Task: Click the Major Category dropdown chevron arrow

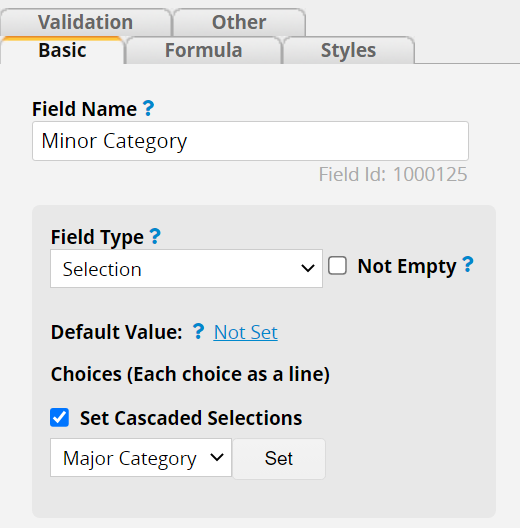Action: pyautogui.click(x=217, y=457)
